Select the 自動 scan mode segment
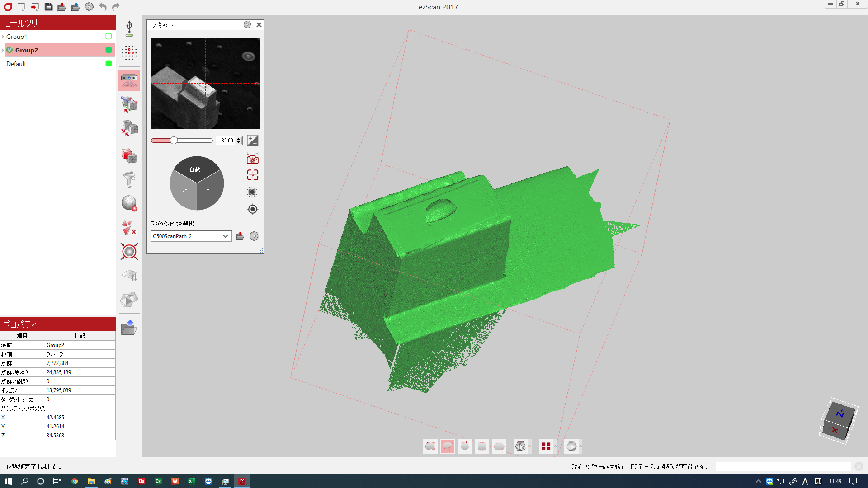868x488 pixels. pyautogui.click(x=196, y=169)
